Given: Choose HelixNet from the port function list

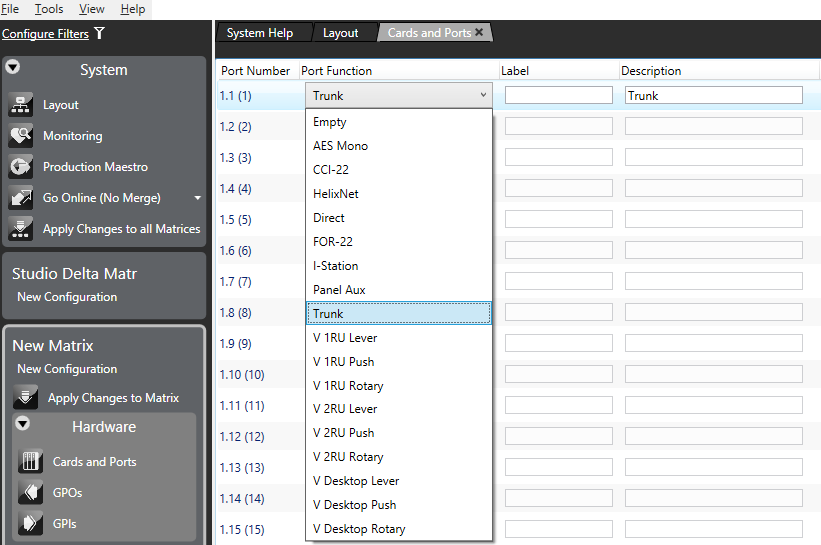Looking at the screenshot, I should point(336,194).
